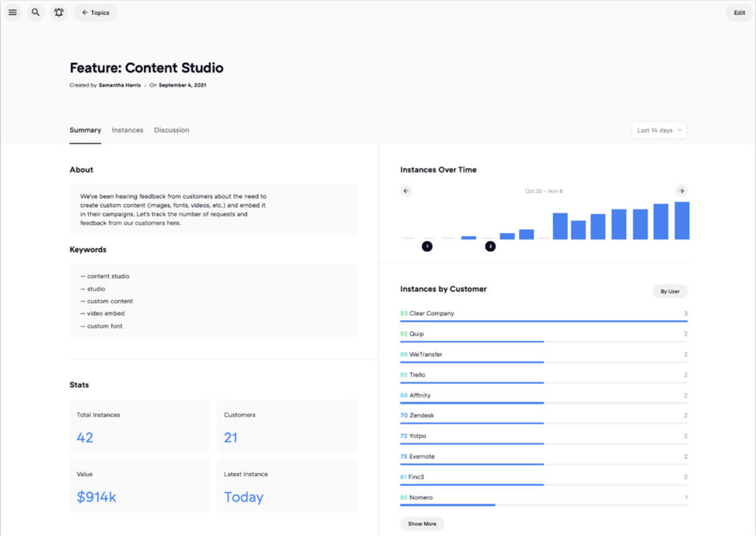Click the Edit button
Screen dimensions: 756x536
(739, 13)
